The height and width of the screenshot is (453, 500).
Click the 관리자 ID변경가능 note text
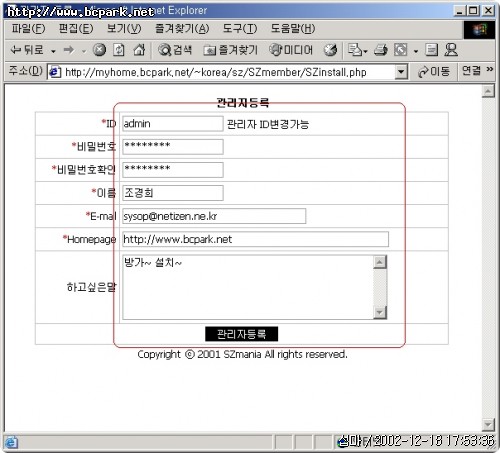click(x=268, y=124)
